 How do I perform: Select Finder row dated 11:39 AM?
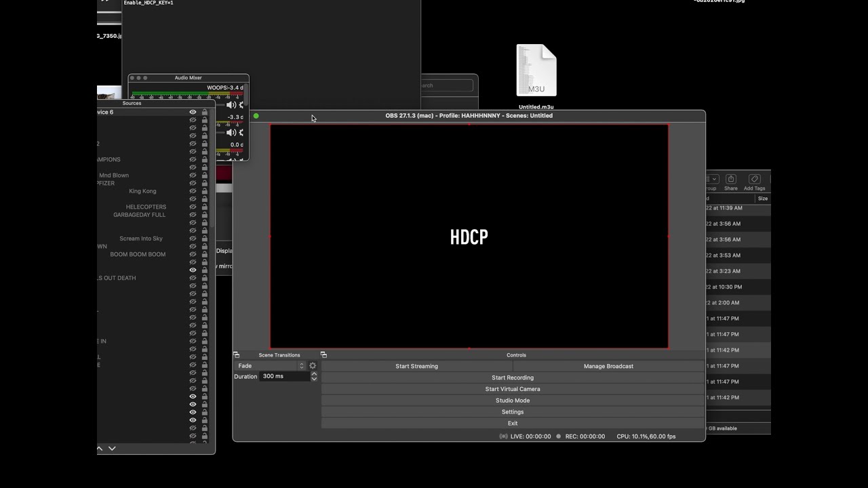[x=738, y=208]
